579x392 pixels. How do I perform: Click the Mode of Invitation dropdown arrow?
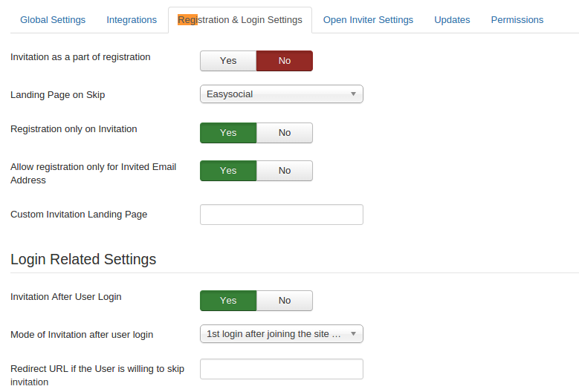click(353, 334)
